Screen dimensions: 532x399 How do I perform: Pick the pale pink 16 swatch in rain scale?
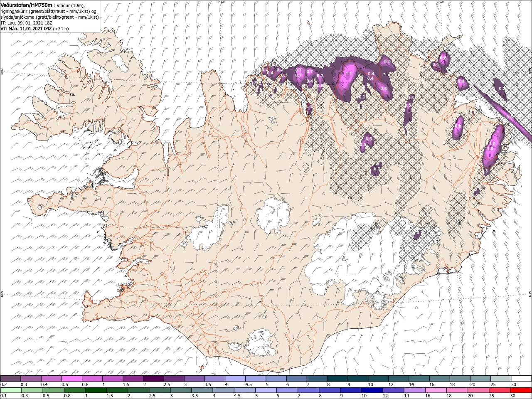436,390
